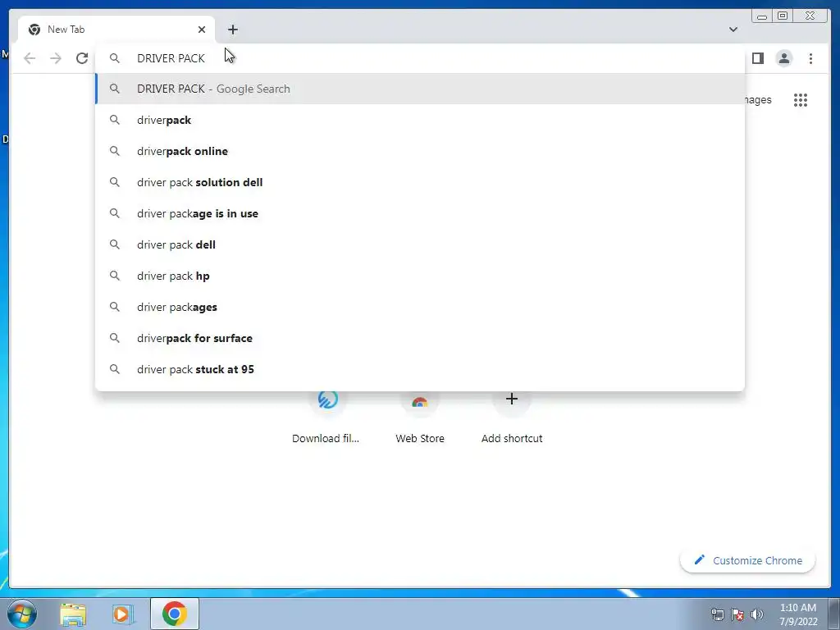Open the Web Store shortcut
Image resolution: width=840 pixels, height=630 pixels.
[x=419, y=417]
